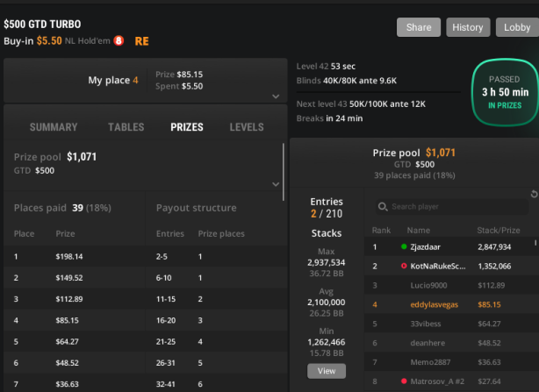Click the $500 GTD TURBO title
The width and height of the screenshot is (539, 392).
(x=42, y=24)
